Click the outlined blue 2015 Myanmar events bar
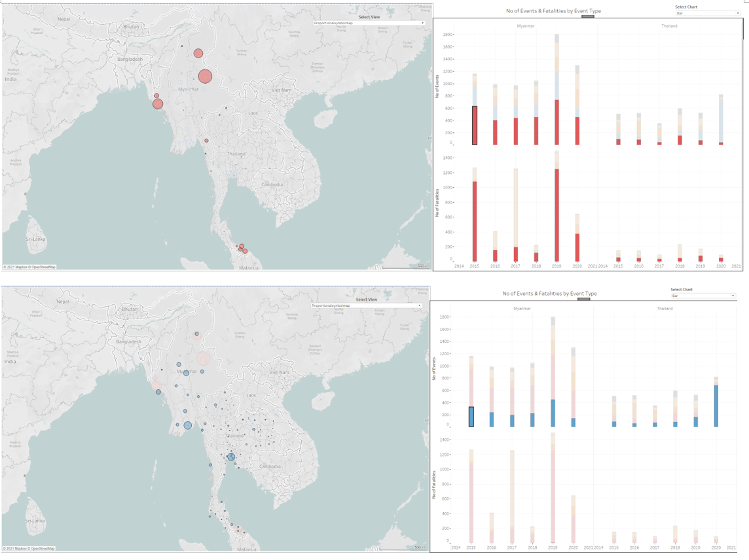The image size is (749, 560). tap(471, 417)
